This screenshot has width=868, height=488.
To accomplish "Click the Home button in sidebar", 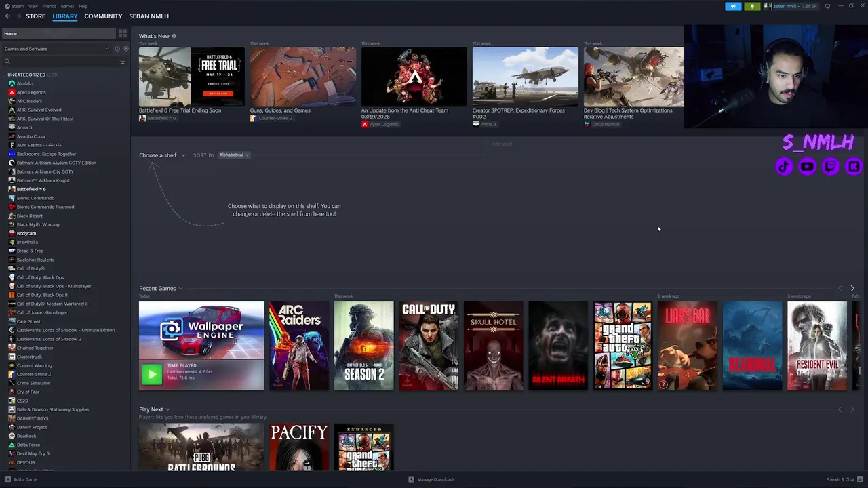I will [x=58, y=33].
